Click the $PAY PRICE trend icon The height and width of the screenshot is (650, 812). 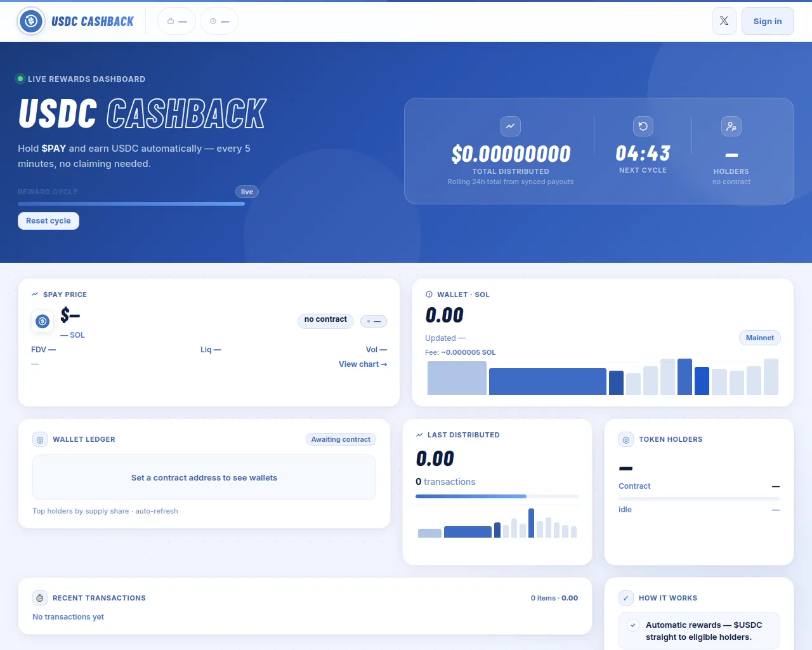(35, 295)
